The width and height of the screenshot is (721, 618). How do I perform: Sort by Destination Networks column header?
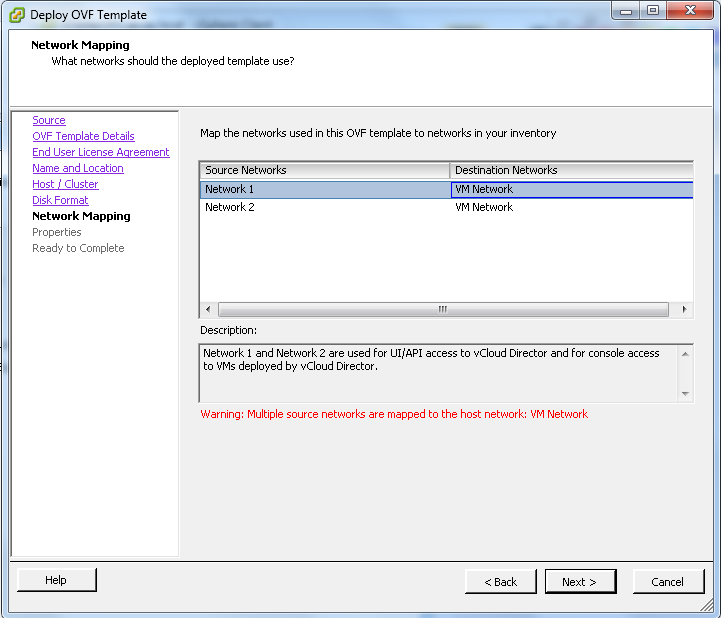572,170
